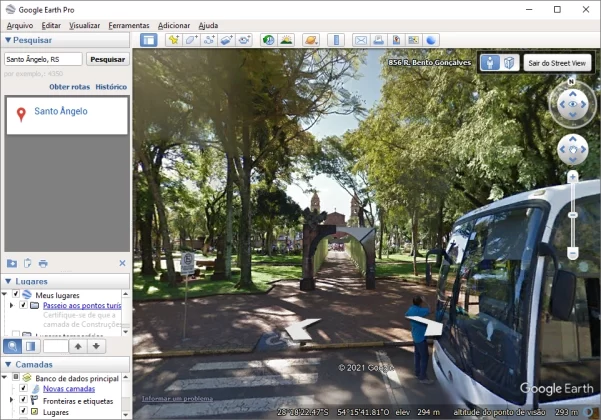The image size is (601, 420).
Task: Open the Adicionar menu
Action: point(174,25)
